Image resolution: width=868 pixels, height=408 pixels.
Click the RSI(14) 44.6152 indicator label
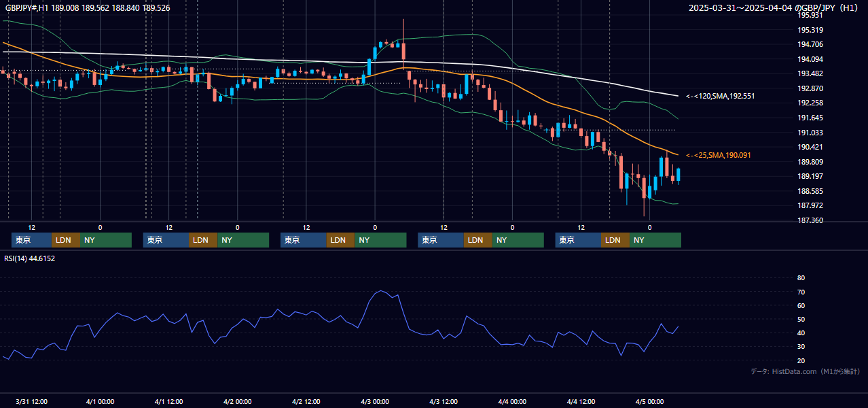tap(30, 258)
